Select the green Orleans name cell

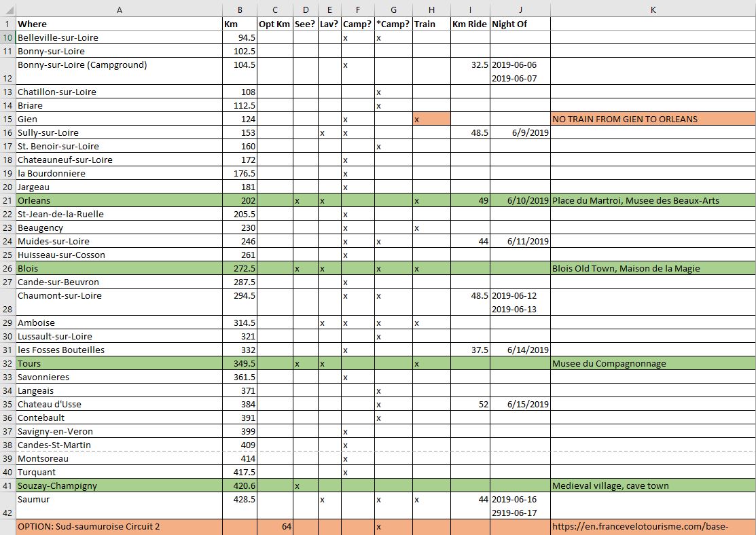119,200
